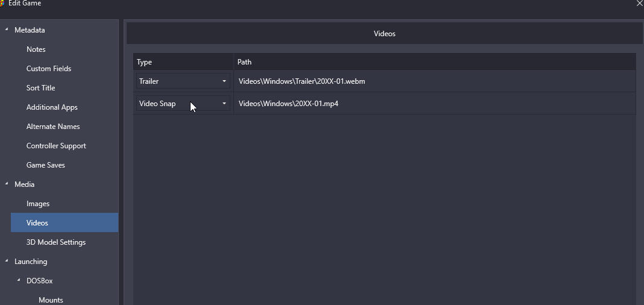Open the Notes page
Screen dimensions: 644x305
36,49
